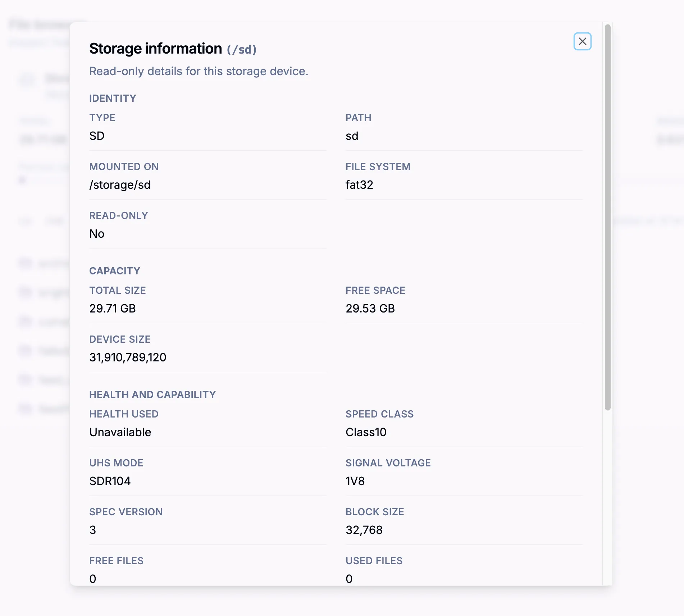Click the total size '29.71 GB'

tap(113, 309)
